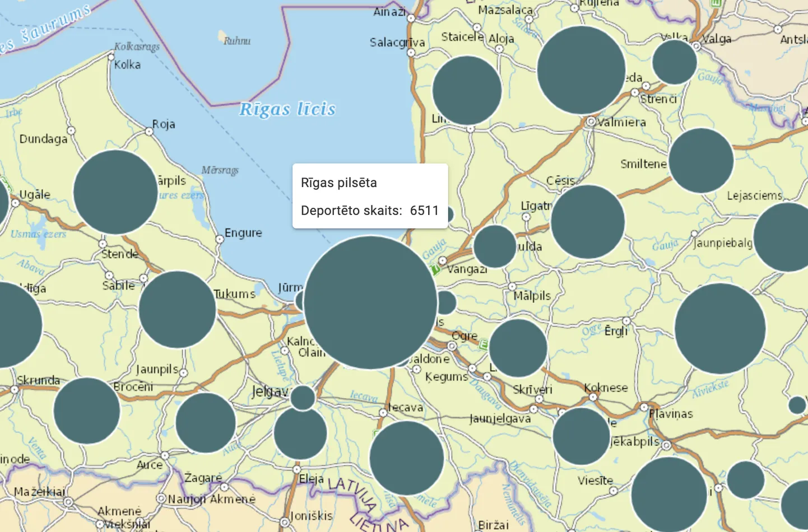
Task: Click the bubble marker south of Iecava
Action: point(406,458)
